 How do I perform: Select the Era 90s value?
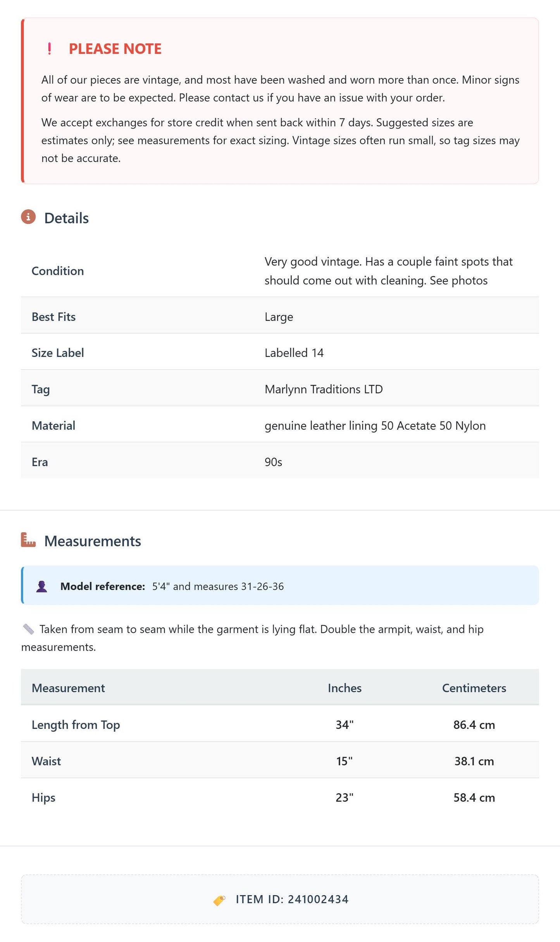click(x=273, y=462)
